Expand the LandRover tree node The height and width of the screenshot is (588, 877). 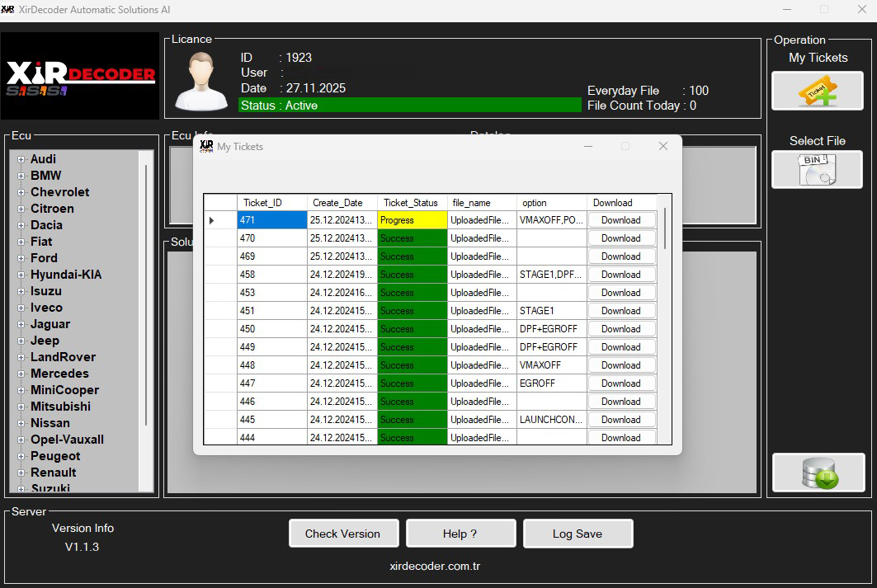[x=20, y=357]
